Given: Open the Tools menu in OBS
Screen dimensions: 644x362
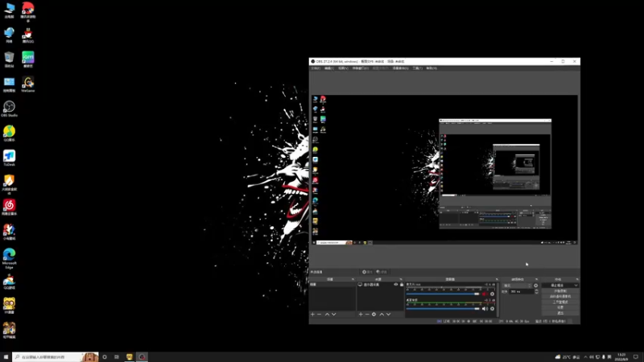Looking at the screenshot, I should click(x=417, y=68).
